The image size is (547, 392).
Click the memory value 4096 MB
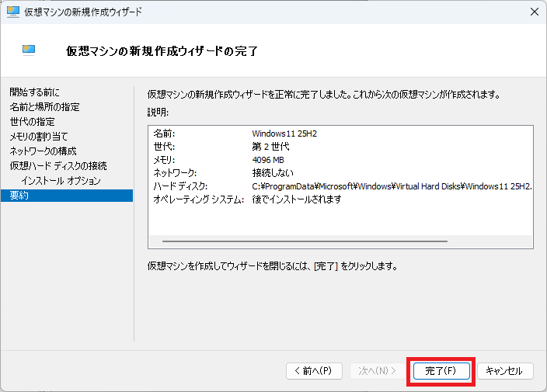[x=268, y=160]
